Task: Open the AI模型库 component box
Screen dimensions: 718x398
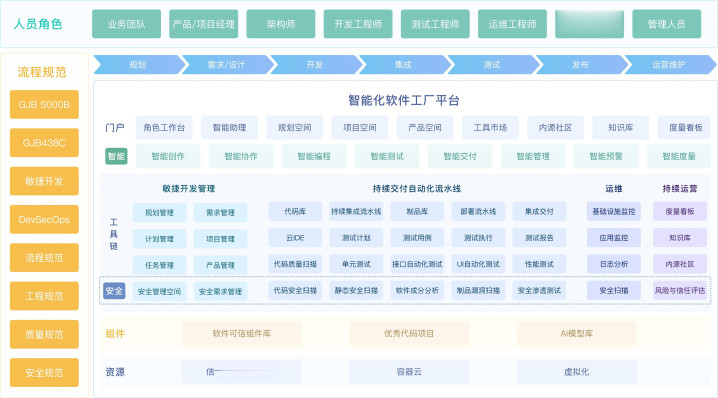Action: (x=577, y=333)
